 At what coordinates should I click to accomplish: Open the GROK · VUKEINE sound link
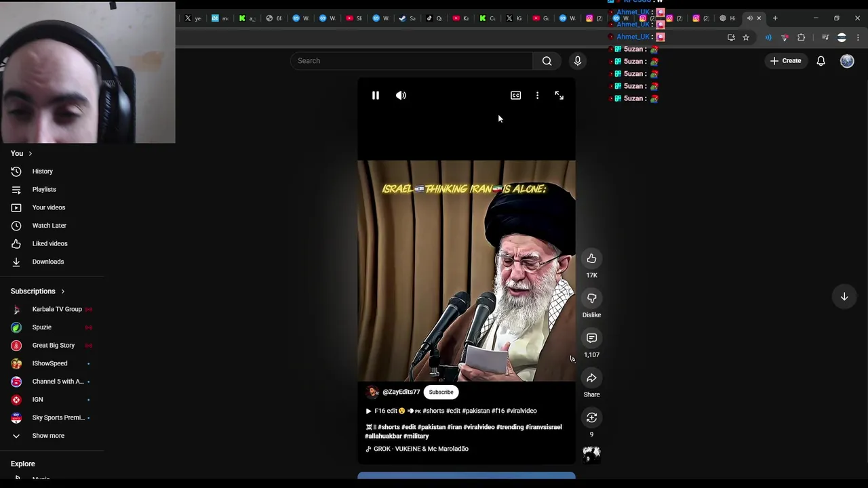point(417,449)
